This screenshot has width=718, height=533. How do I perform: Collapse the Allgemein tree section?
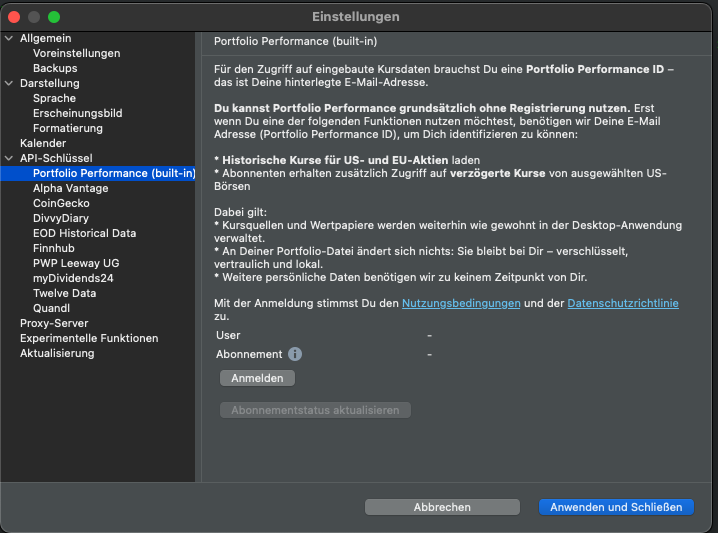[x=10, y=38]
